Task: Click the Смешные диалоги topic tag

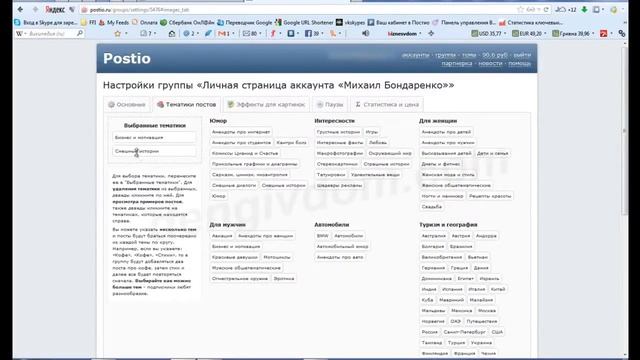Action: pyautogui.click(x=234, y=185)
